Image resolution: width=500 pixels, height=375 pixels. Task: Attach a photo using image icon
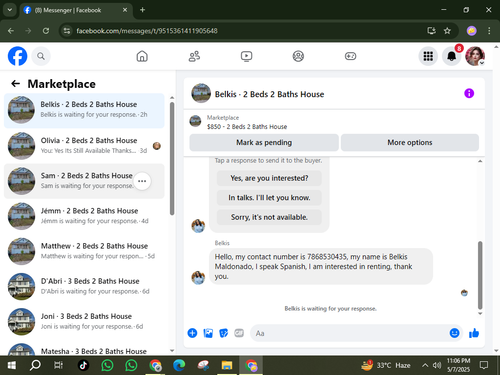[x=208, y=333]
